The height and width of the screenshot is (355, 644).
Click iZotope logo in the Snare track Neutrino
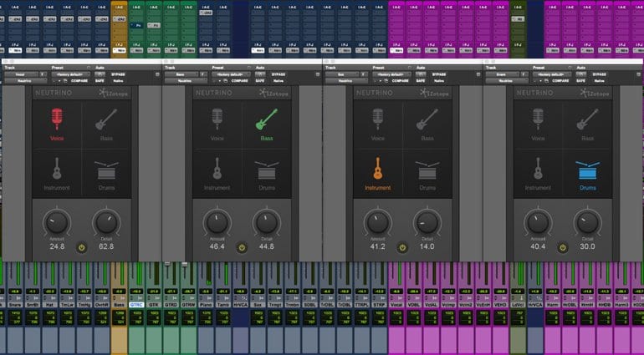(x=595, y=94)
